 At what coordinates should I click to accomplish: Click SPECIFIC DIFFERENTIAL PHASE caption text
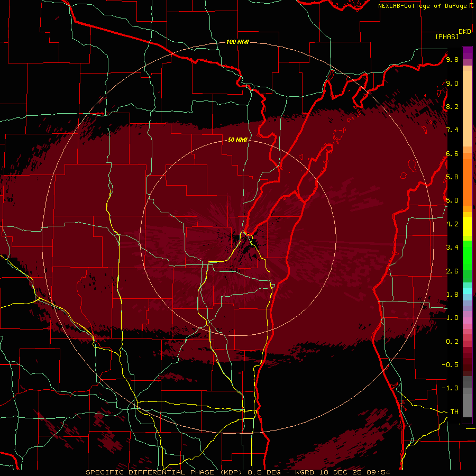(x=151, y=472)
